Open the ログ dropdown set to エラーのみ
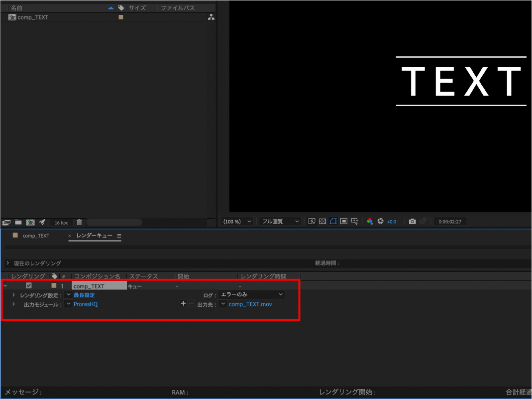The width and height of the screenshot is (532, 399). point(251,294)
